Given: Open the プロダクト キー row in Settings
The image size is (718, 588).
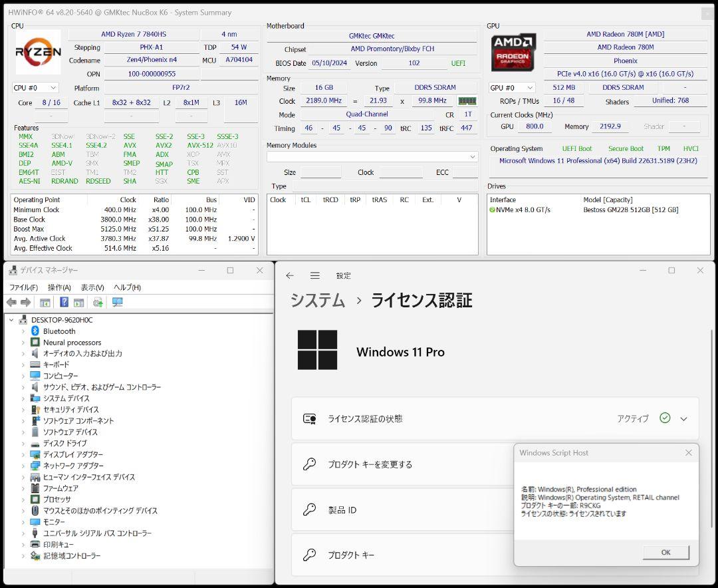Looking at the screenshot, I should [x=404, y=555].
